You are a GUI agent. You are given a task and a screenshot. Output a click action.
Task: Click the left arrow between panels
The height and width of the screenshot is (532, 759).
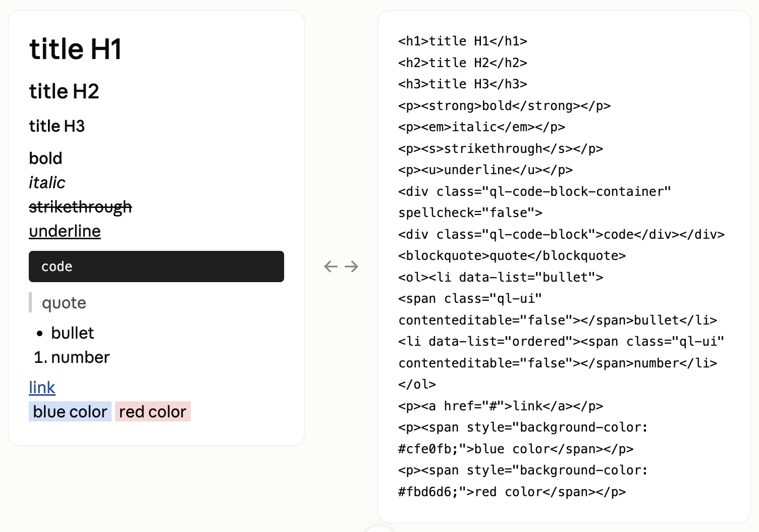[x=331, y=267]
